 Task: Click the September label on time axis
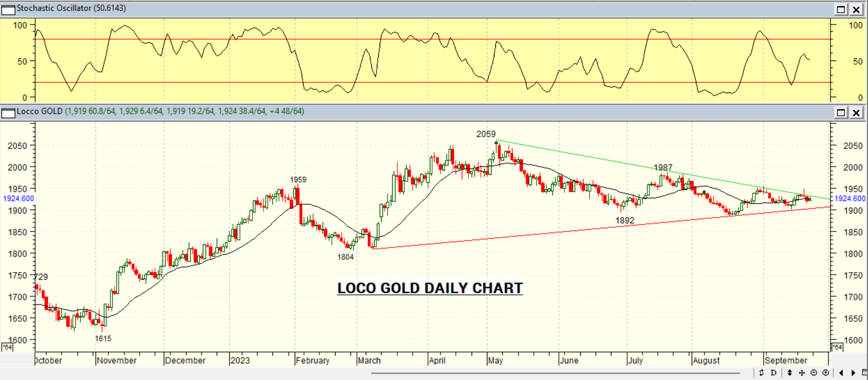(x=786, y=360)
